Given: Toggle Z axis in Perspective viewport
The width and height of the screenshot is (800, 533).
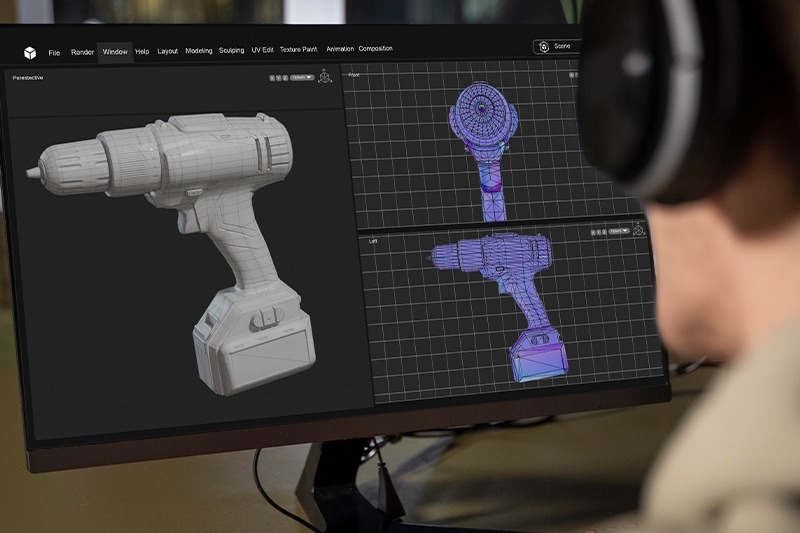Looking at the screenshot, I should tap(285, 78).
